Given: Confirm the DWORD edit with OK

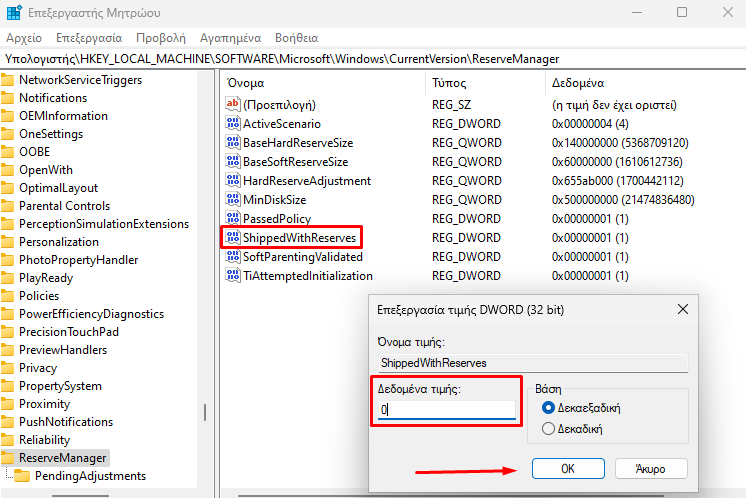Looking at the screenshot, I should [568, 469].
